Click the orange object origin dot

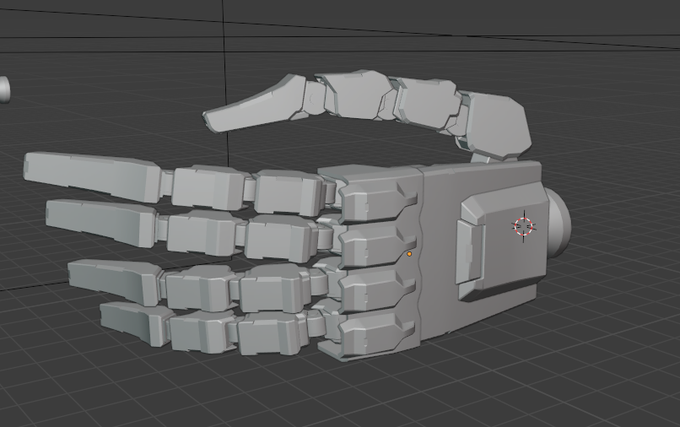409,254
